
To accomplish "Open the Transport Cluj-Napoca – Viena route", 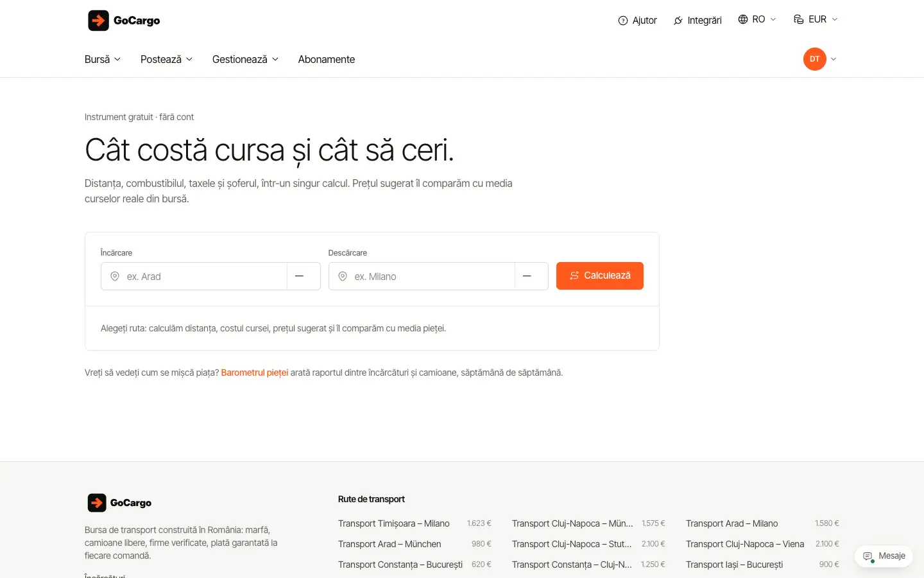I will tap(745, 544).
